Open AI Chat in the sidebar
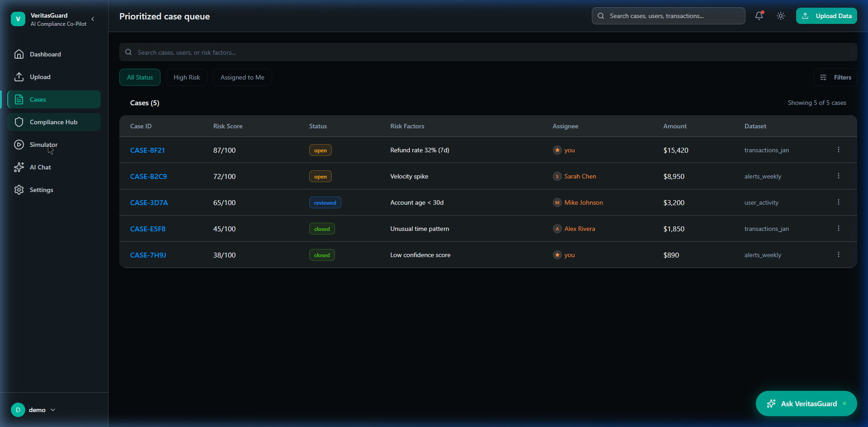This screenshot has width=868, height=427. tap(40, 167)
